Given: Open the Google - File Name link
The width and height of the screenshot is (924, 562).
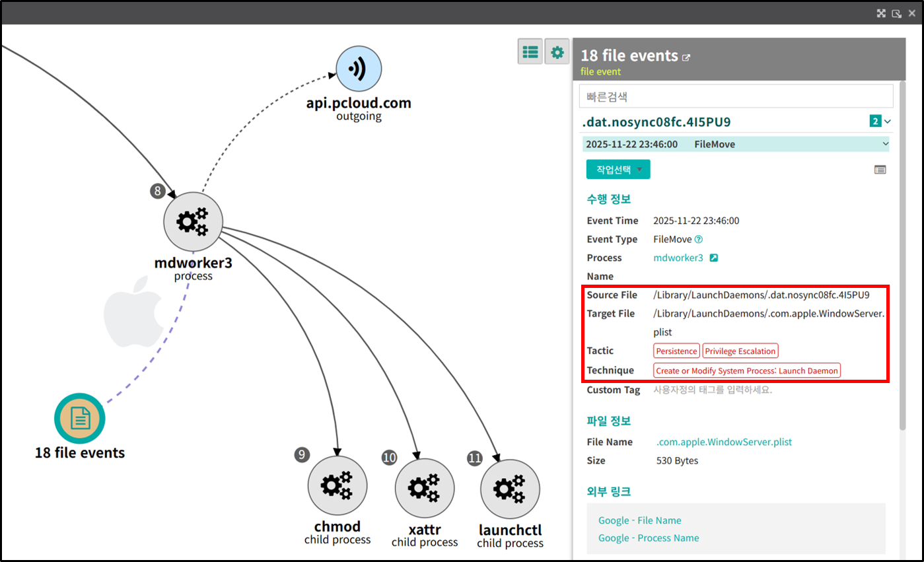Looking at the screenshot, I should 639,520.
